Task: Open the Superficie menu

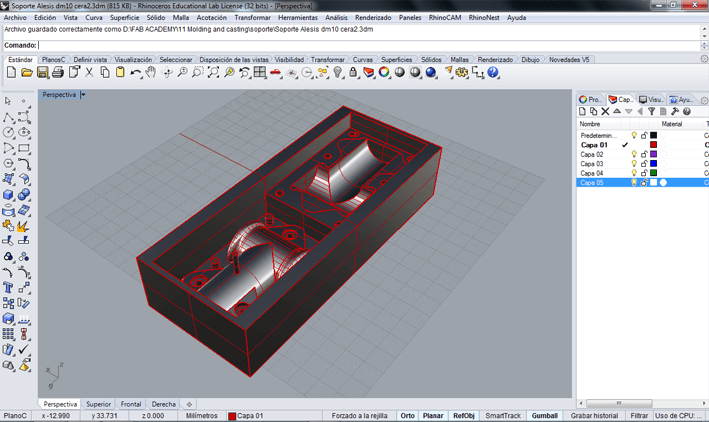Action: [124, 18]
